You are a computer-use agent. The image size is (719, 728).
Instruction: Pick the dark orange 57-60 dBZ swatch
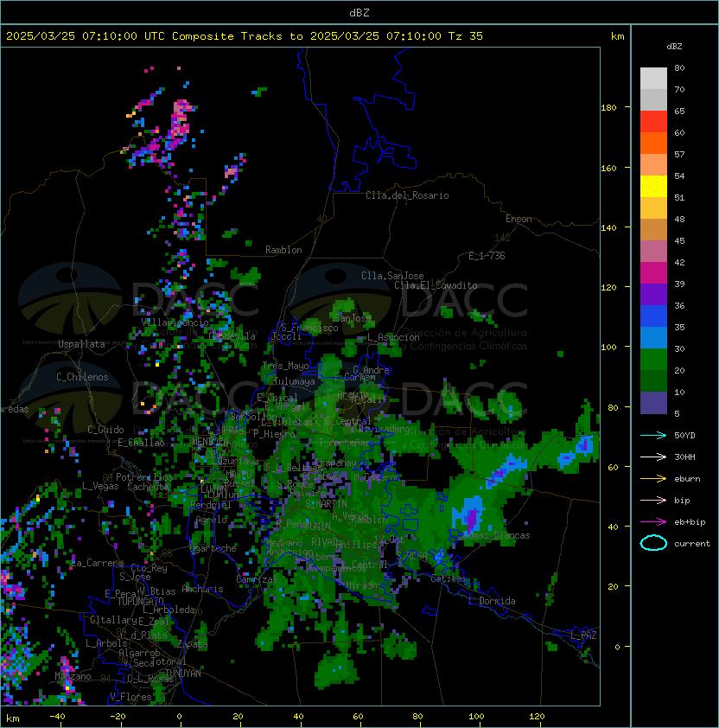pyautogui.click(x=653, y=143)
